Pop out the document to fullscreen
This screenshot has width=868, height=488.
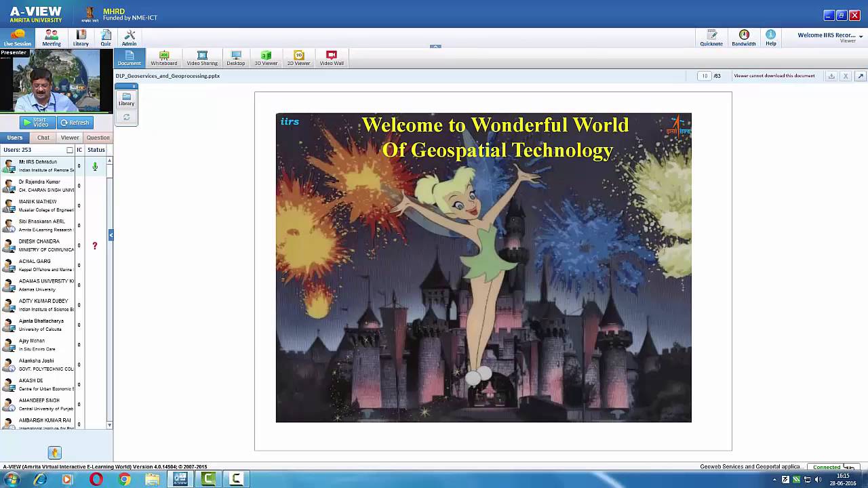pyautogui.click(x=860, y=76)
